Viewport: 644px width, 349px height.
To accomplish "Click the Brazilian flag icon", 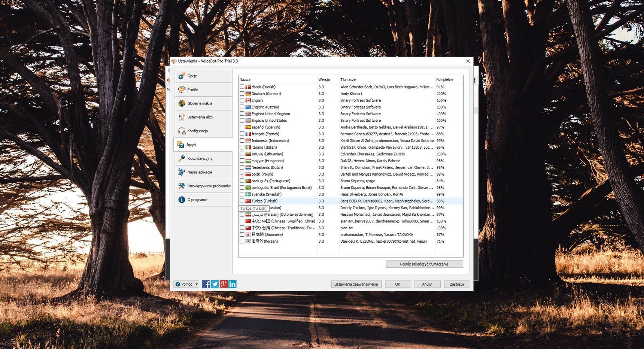I will (x=248, y=188).
